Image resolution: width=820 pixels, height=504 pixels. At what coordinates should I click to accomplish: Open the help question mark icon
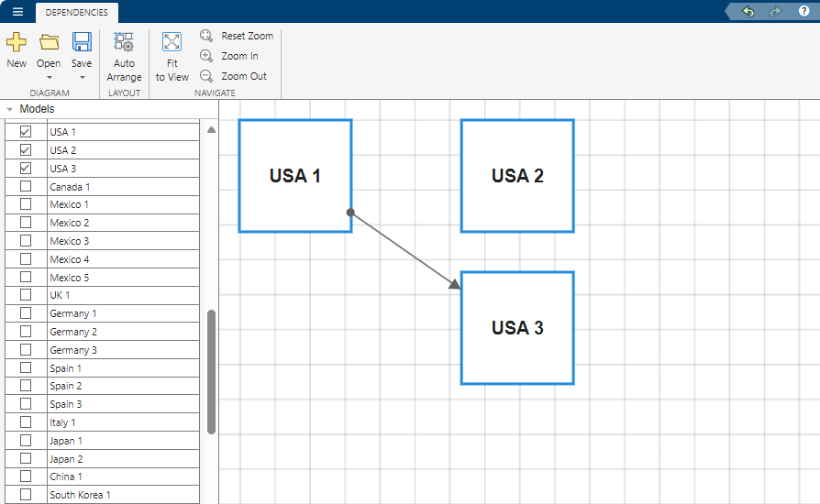(803, 11)
